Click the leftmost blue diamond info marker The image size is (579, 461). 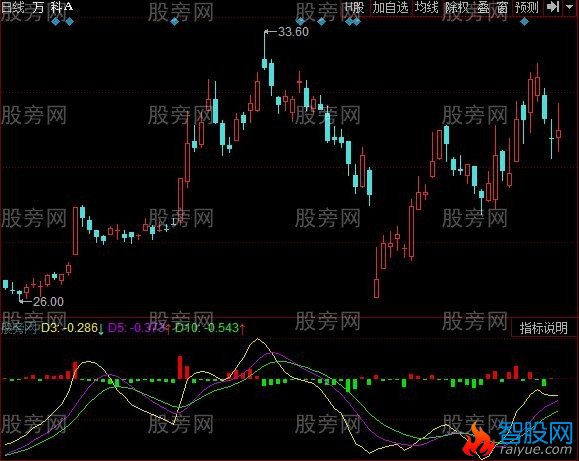(x=56, y=22)
